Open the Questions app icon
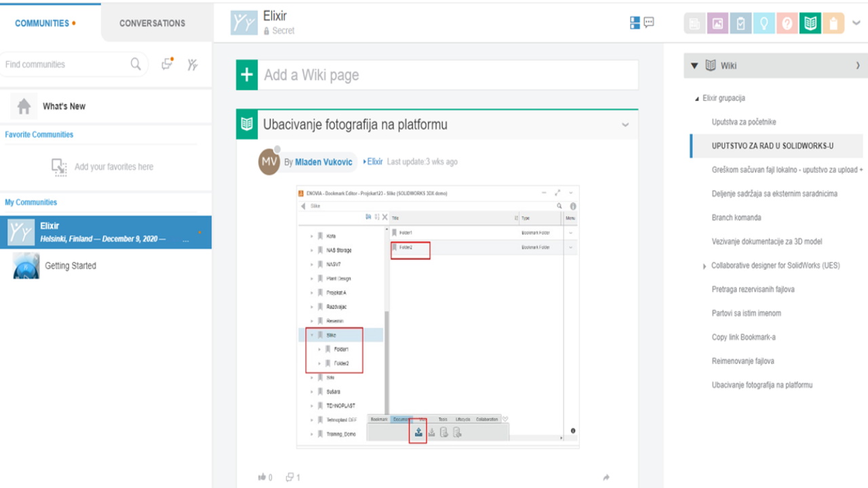The height and width of the screenshot is (488, 868). (787, 22)
